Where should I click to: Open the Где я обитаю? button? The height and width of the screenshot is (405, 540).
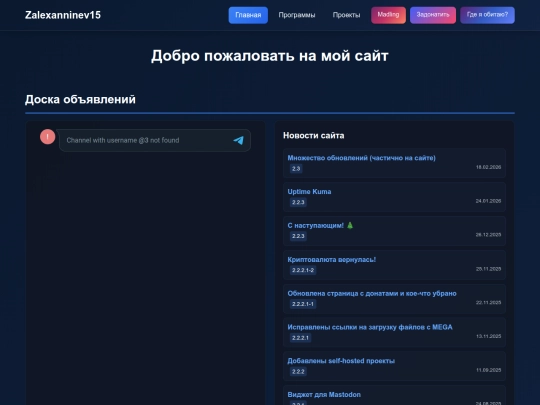pyautogui.click(x=487, y=15)
